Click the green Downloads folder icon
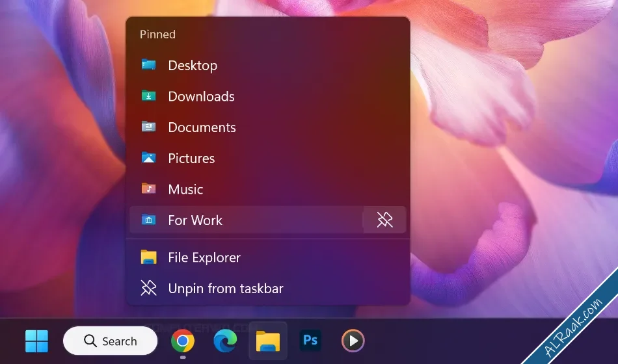Image resolution: width=618 pixels, height=364 pixels. click(x=148, y=96)
